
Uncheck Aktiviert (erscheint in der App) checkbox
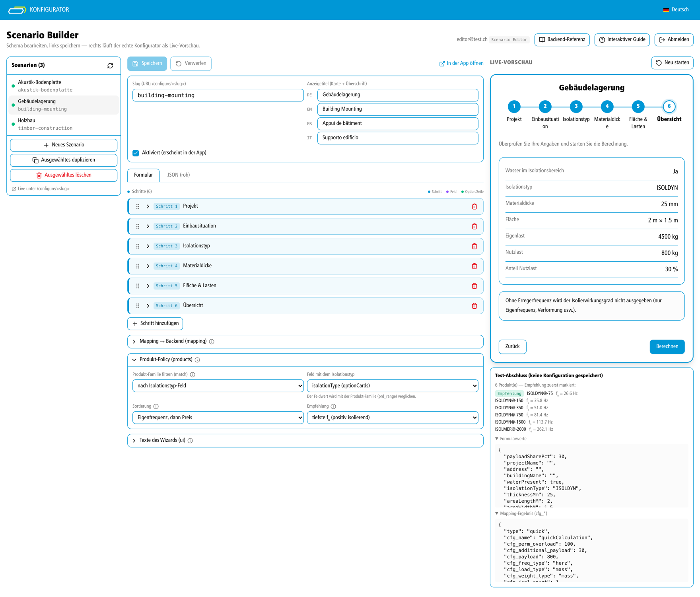coord(136,153)
